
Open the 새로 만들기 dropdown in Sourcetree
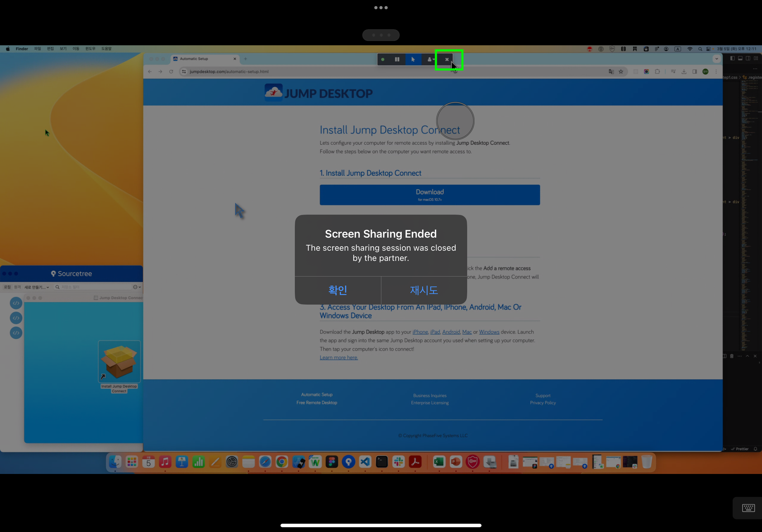click(x=36, y=287)
